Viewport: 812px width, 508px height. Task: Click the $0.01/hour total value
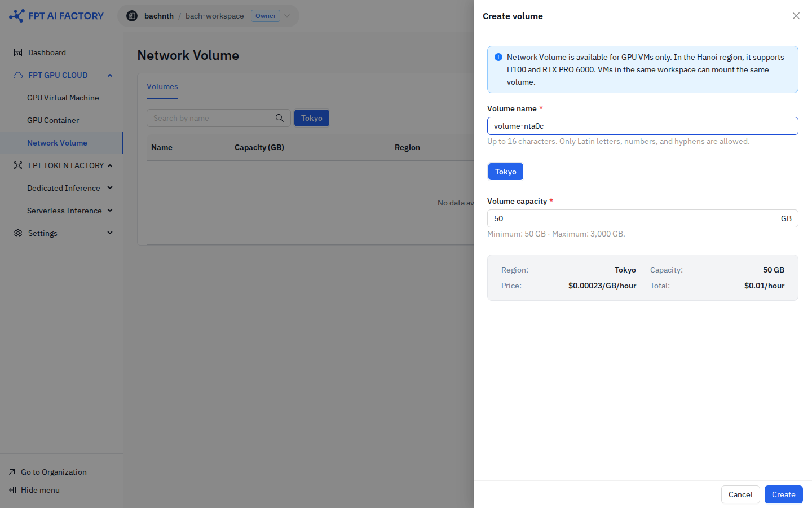pos(764,286)
